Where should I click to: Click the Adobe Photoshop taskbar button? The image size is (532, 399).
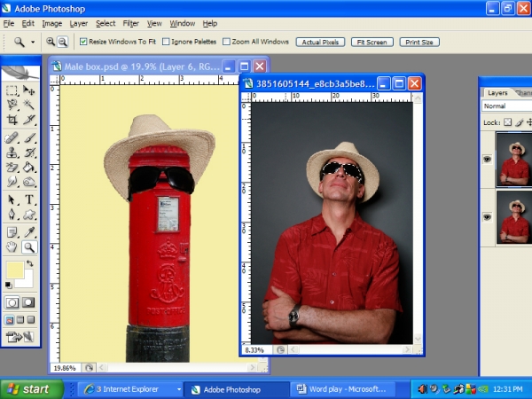pyautogui.click(x=236, y=389)
